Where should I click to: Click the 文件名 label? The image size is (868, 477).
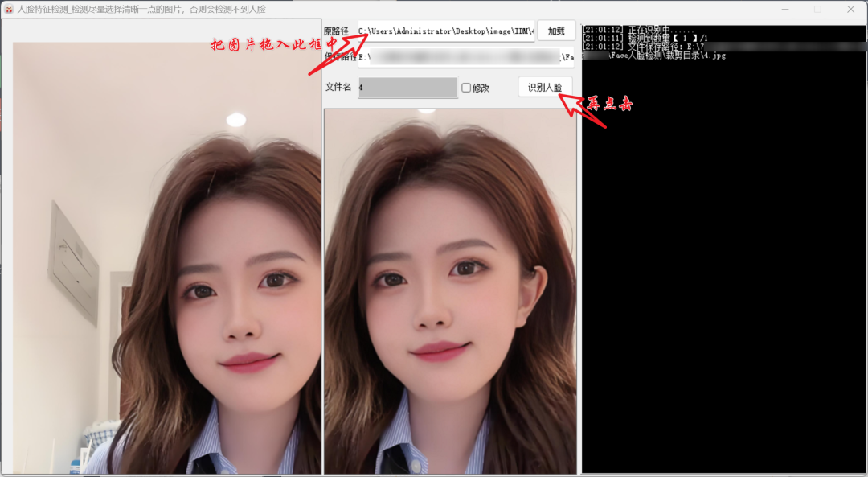[x=338, y=88]
